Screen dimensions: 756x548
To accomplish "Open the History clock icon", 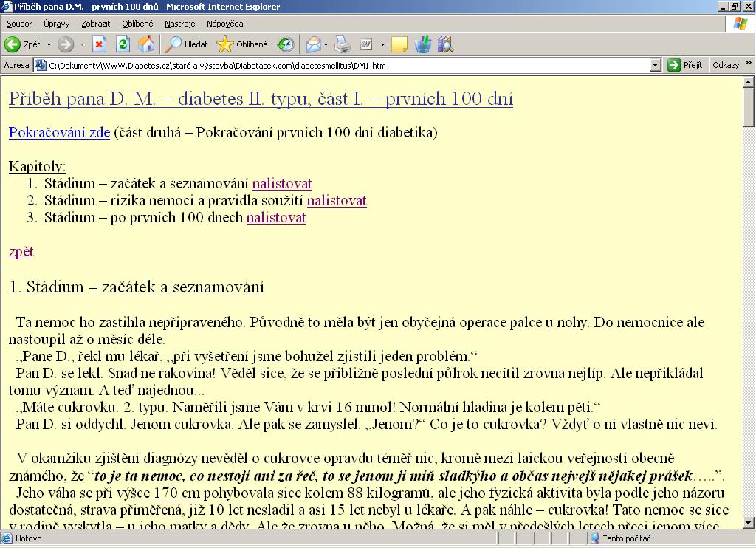I will coord(286,44).
